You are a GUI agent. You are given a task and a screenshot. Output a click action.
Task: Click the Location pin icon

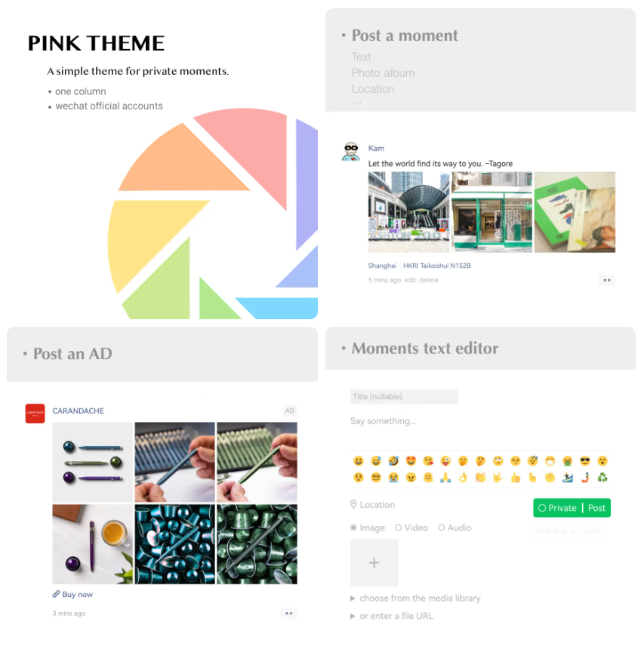pyautogui.click(x=353, y=504)
